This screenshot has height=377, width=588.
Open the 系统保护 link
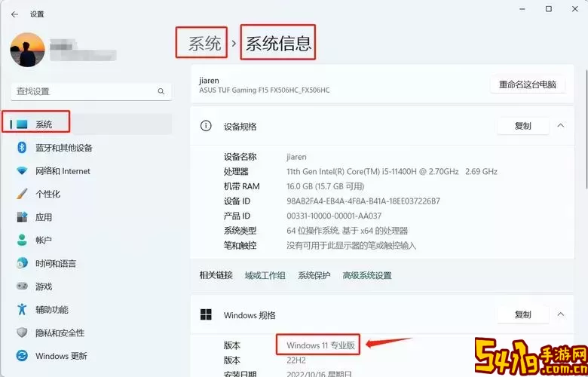pyautogui.click(x=314, y=275)
